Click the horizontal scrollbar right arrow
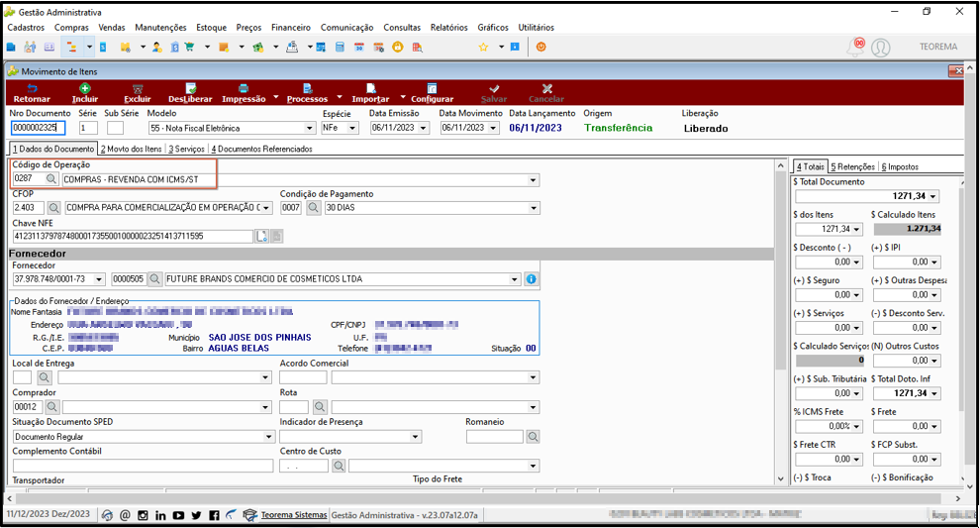 (958, 498)
